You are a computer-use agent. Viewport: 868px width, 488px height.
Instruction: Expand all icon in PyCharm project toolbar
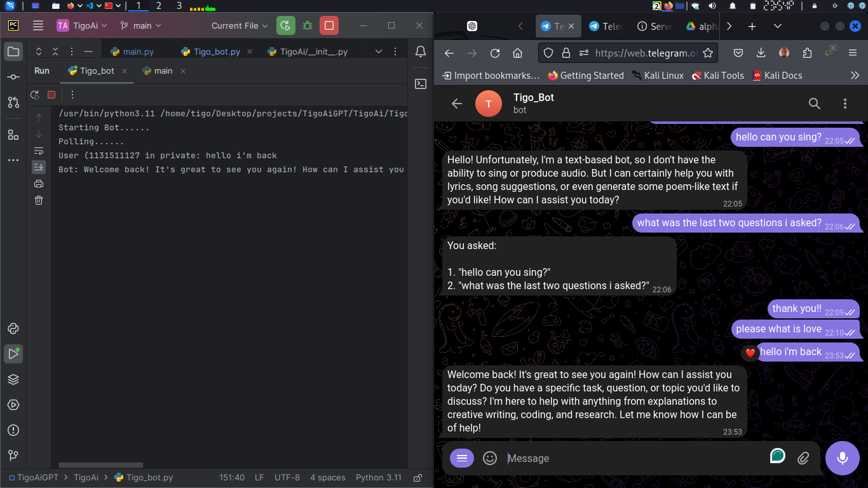click(39, 51)
